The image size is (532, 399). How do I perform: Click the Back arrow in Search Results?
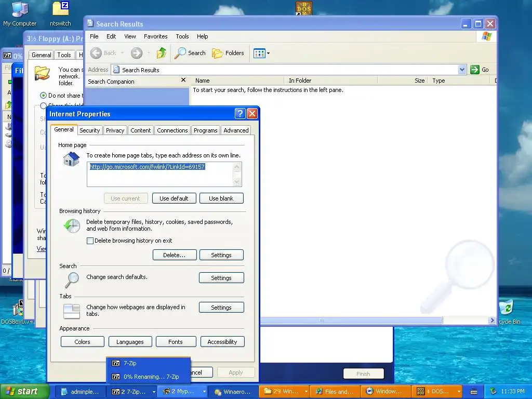coord(96,53)
